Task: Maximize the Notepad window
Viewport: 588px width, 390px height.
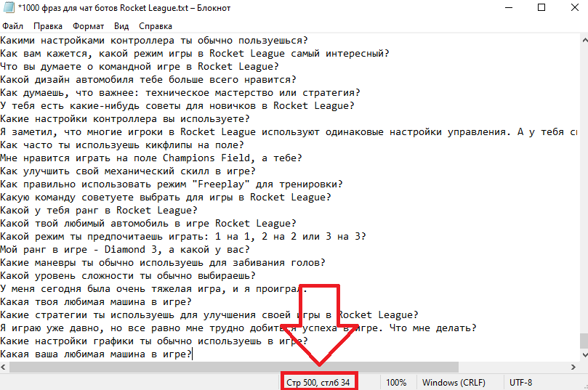Action: coord(541,7)
